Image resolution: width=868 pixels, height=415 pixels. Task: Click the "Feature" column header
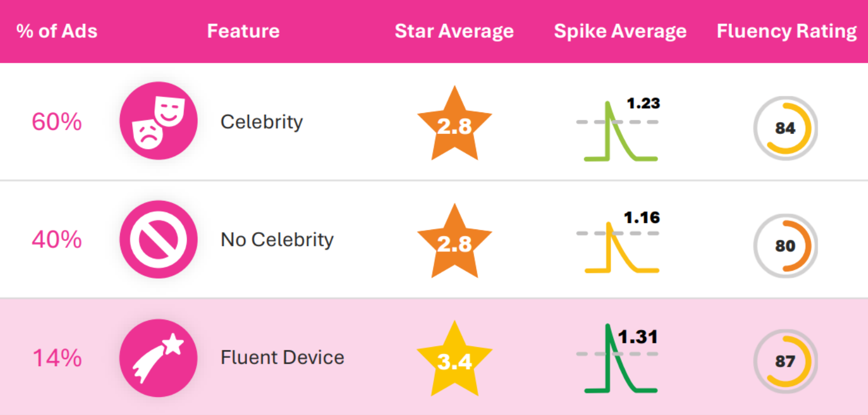(243, 31)
